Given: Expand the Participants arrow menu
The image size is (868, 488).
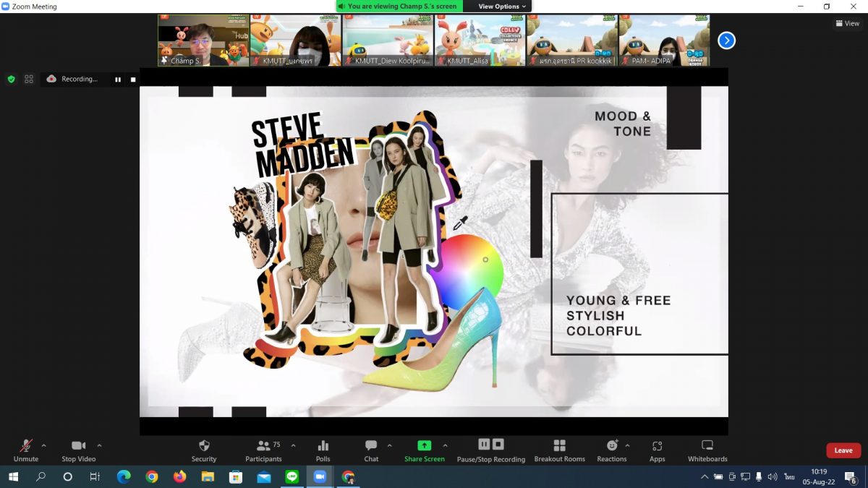Looking at the screenshot, I should (293, 445).
